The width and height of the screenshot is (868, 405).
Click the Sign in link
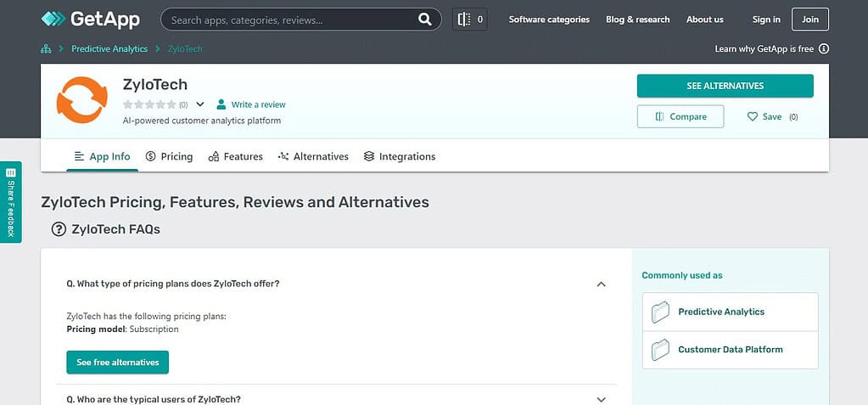tap(766, 20)
